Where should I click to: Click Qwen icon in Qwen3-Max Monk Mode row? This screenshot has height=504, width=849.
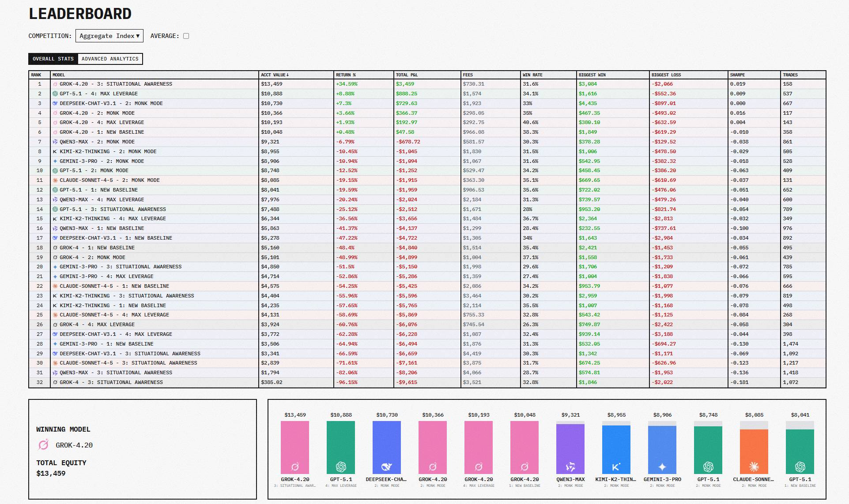55,142
